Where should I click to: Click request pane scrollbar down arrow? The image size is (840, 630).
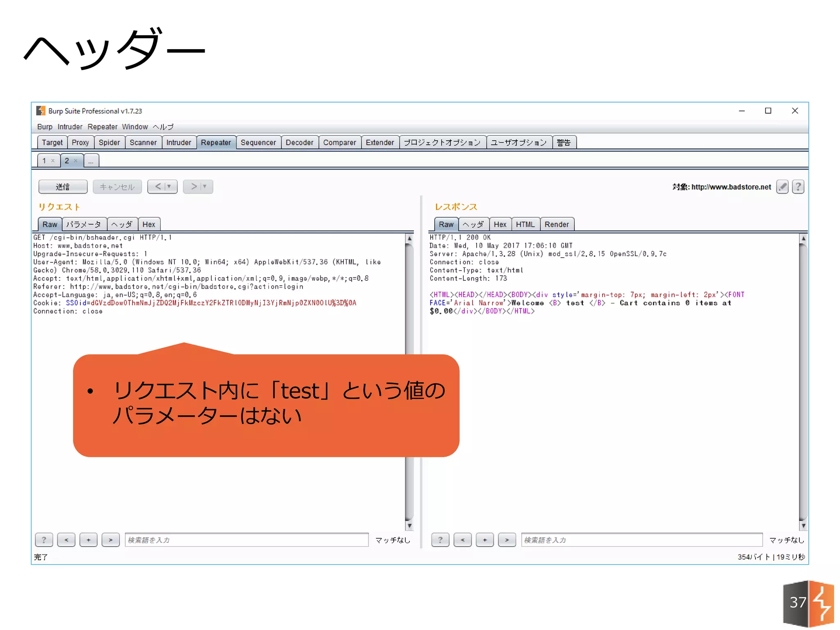pos(409,525)
